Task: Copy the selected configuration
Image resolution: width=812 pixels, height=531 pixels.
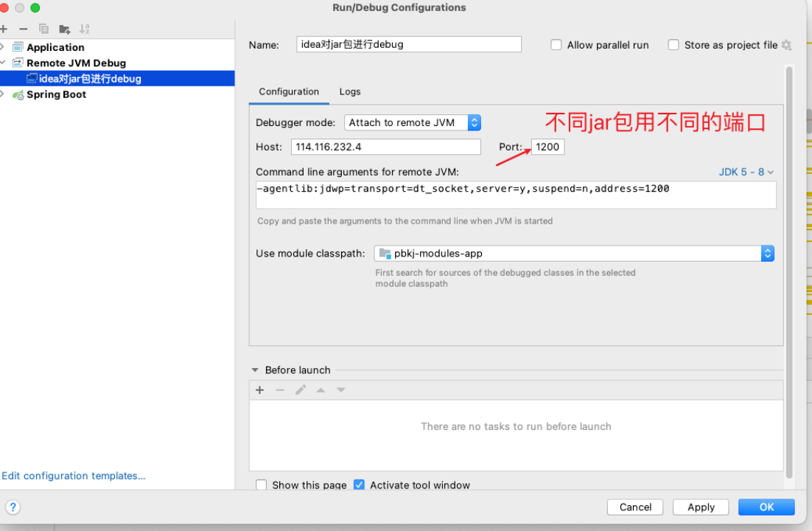Action: pos(43,28)
